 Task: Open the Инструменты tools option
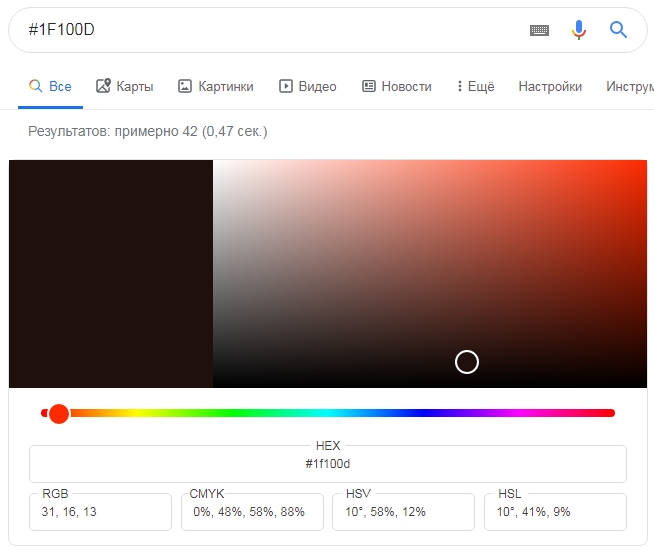629,86
